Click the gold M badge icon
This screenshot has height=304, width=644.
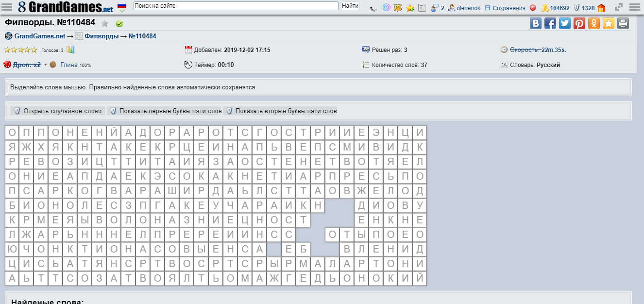398,8
